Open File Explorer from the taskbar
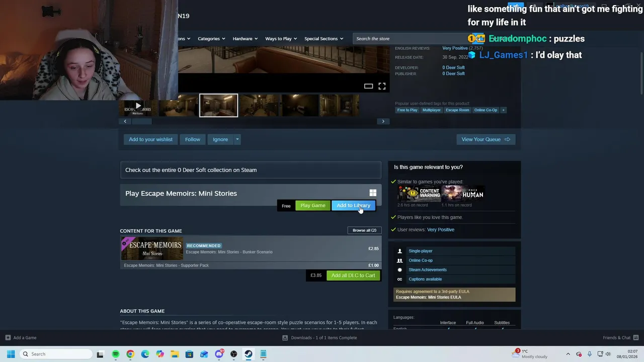 175,354
